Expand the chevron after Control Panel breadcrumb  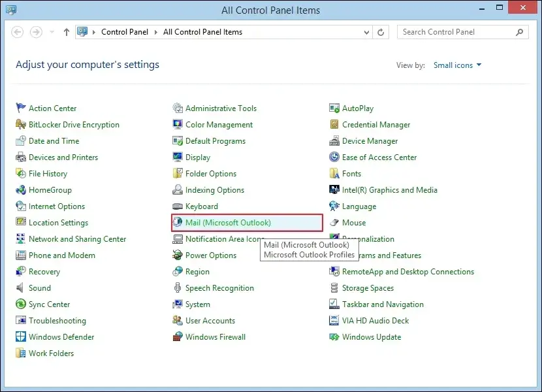click(156, 32)
